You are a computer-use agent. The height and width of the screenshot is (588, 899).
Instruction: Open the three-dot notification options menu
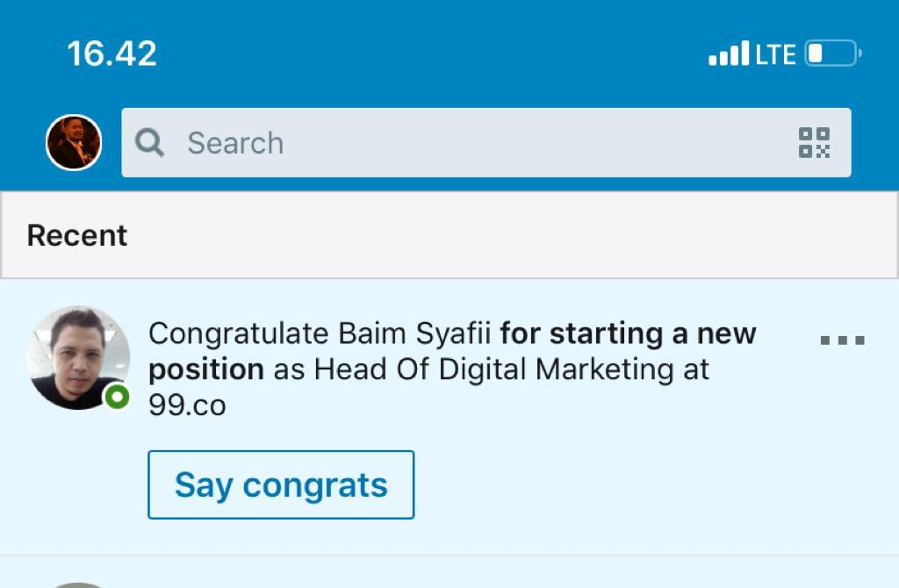tap(842, 341)
